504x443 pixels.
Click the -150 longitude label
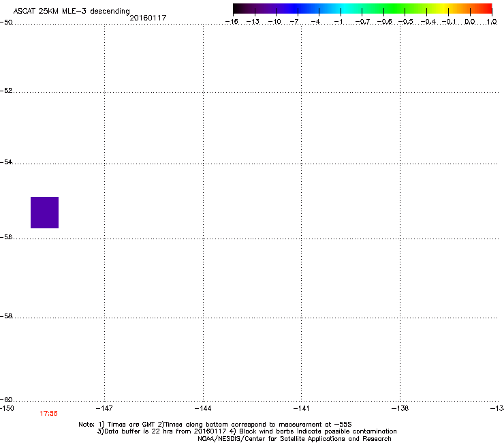(7, 408)
